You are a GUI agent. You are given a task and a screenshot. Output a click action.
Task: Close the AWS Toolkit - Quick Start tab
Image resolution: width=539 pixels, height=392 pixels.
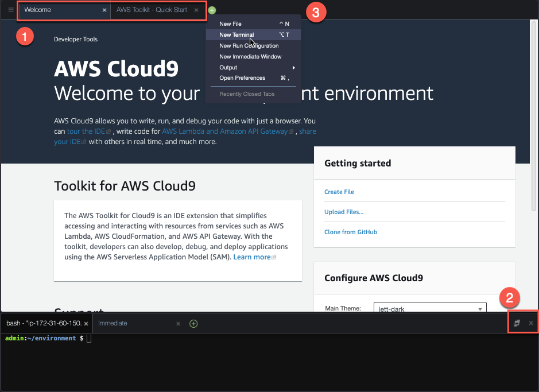[196, 10]
